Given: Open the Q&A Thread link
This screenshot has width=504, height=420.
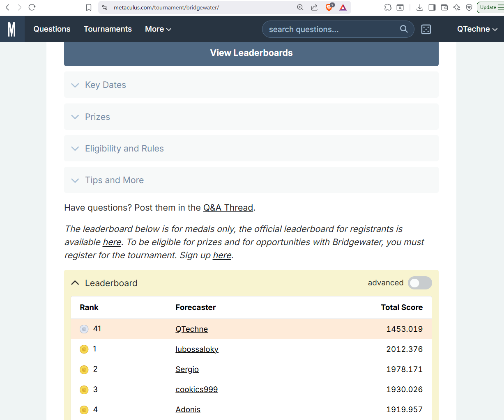Looking at the screenshot, I should pos(228,208).
